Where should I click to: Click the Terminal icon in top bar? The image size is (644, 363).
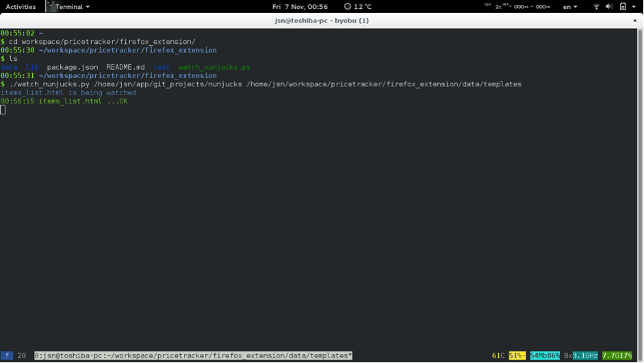pos(50,6)
